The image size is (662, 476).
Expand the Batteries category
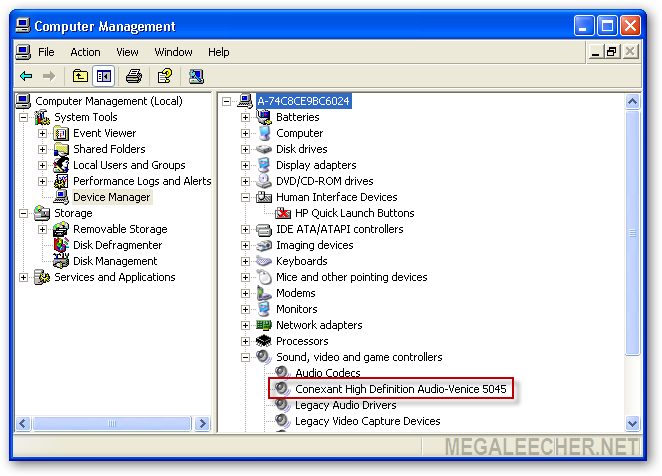pyautogui.click(x=245, y=117)
